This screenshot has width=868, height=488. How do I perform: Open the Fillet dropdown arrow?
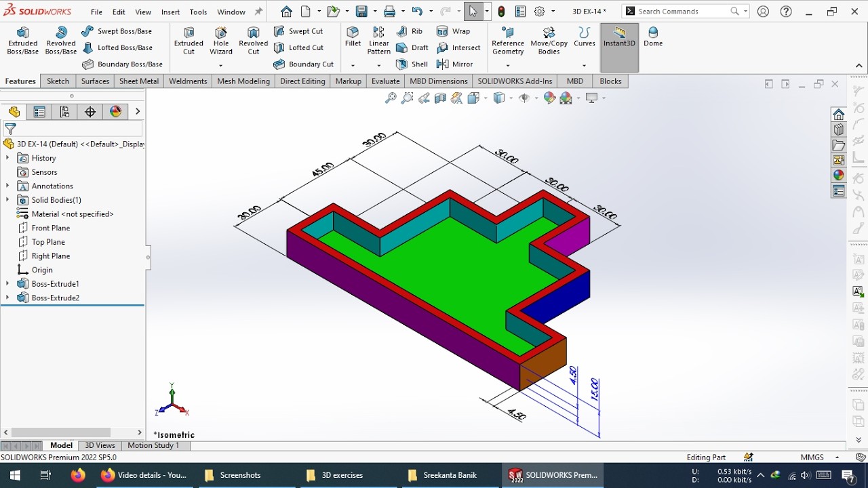[x=353, y=66]
